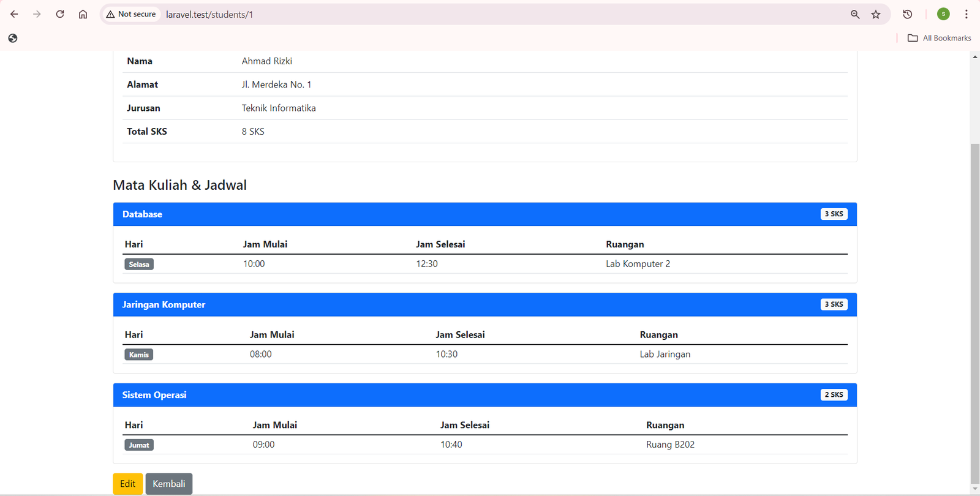Click the Kamis day badge

pos(139,355)
